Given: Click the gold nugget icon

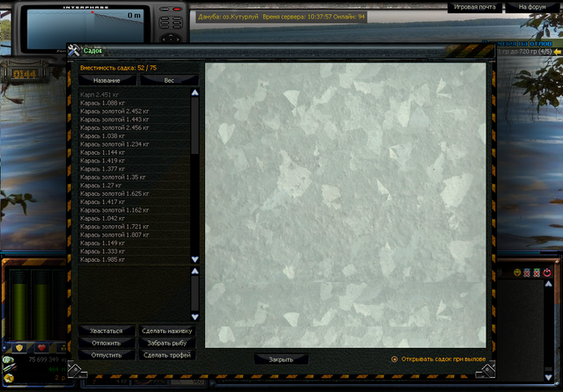Looking at the screenshot, I should [x=9, y=378].
